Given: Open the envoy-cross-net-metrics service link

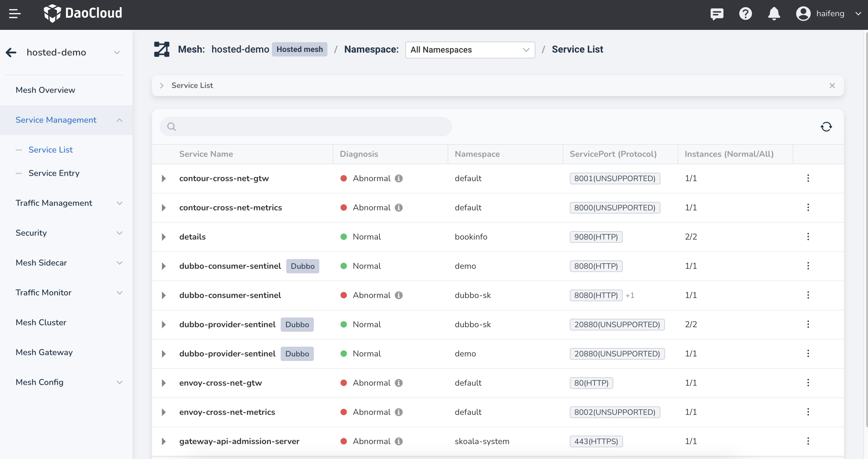Looking at the screenshot, I should pos(227,412).
